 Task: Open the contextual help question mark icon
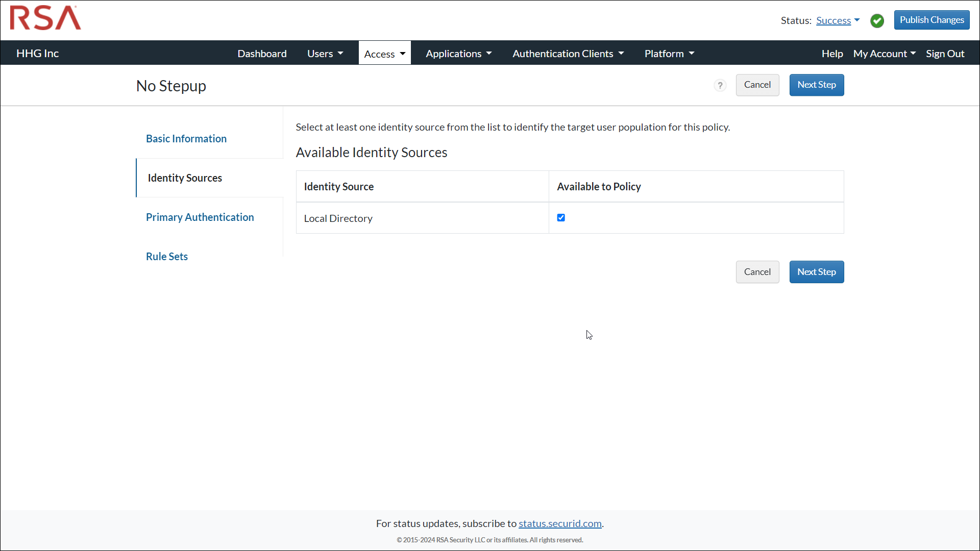tap(720, 85)
